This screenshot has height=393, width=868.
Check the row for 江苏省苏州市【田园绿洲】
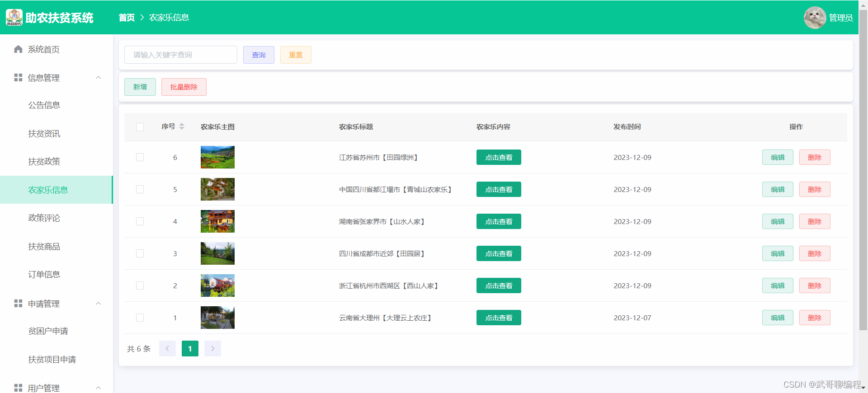point(140,157)
